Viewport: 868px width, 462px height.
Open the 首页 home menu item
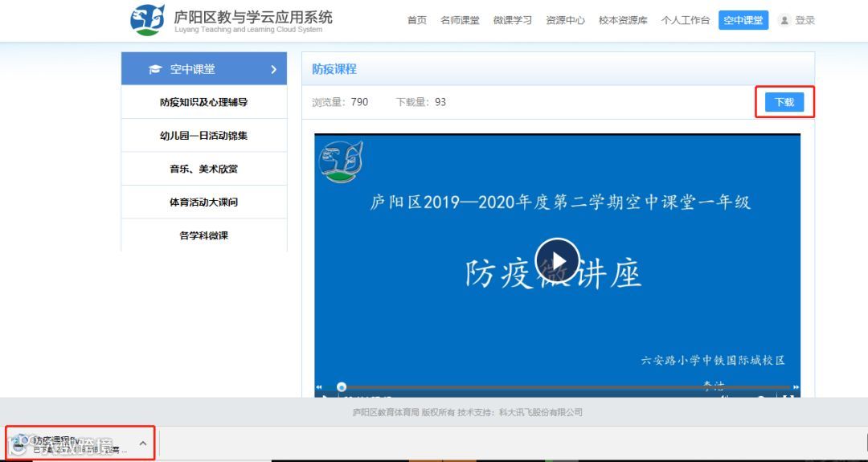417,20
